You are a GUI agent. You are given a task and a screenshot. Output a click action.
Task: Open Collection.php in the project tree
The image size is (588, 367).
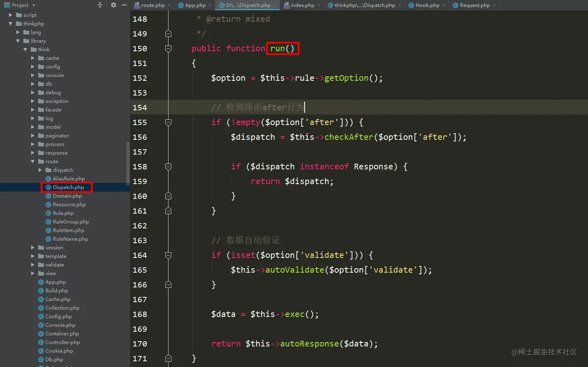point(59,308)
